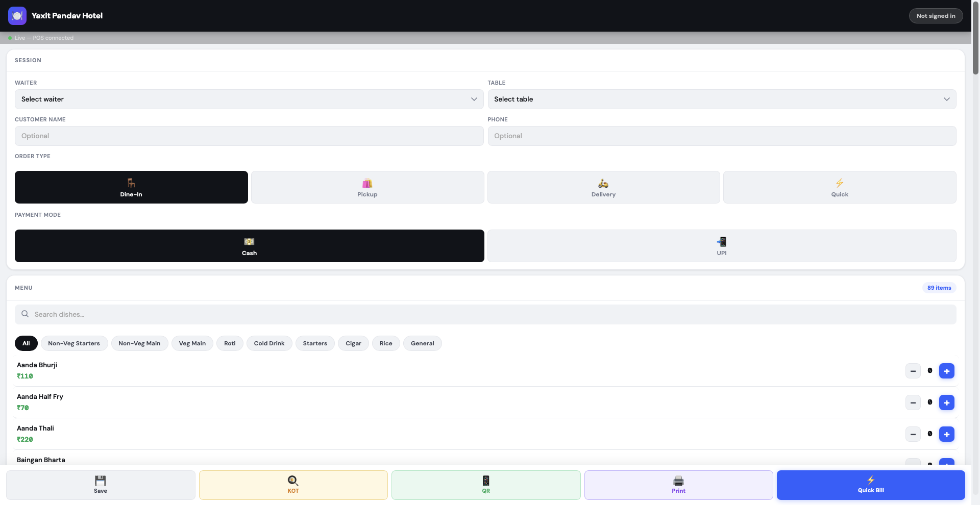Screen dimensions: 980x505
Task: Filter menu by Rice
Action: [x=386, y=343]
